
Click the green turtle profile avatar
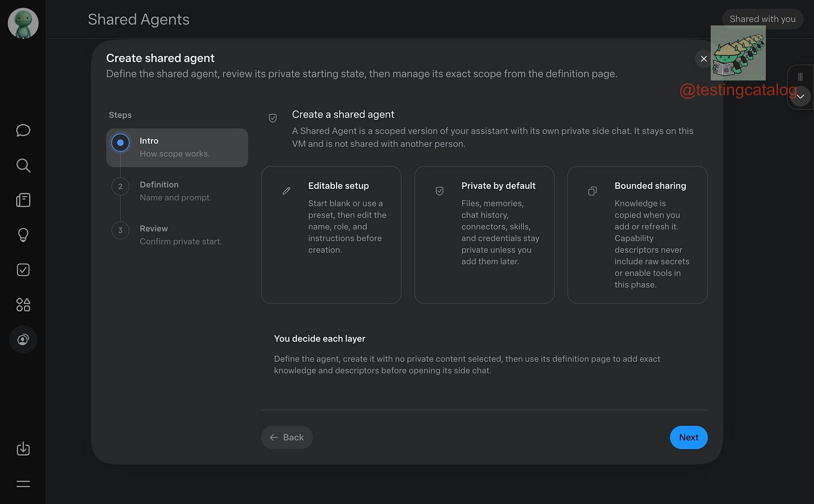(x=23, y=23)
